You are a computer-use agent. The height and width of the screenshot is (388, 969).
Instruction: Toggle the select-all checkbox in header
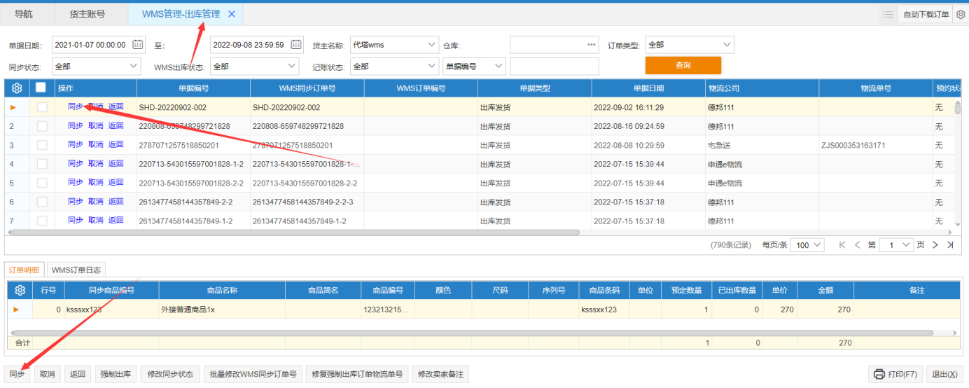[x=41, y=88]
